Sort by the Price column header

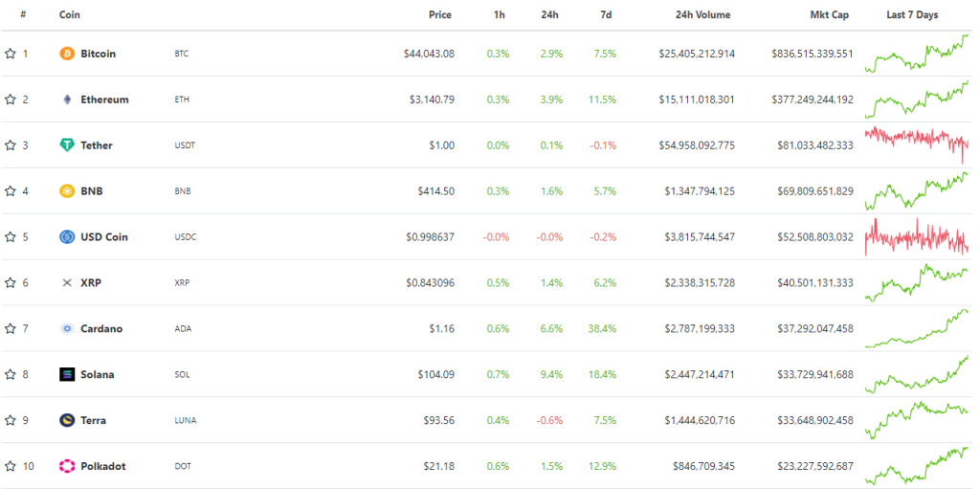(x=440, y=15)
